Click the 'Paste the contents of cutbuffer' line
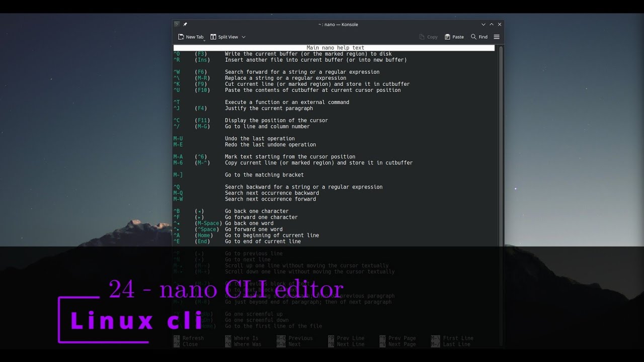Viewport: 644px width, 362px height. pos(312,90)
